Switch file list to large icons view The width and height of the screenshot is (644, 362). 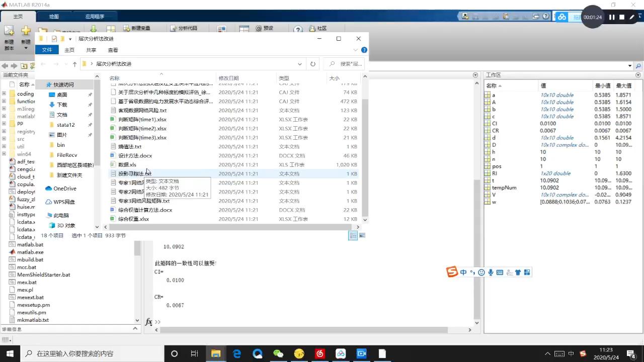(362, 235)
